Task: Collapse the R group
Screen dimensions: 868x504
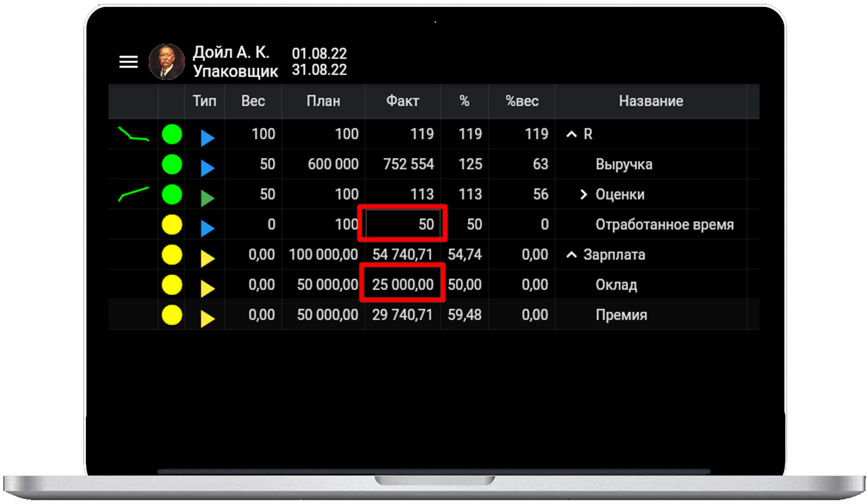Action: [571, 135]
